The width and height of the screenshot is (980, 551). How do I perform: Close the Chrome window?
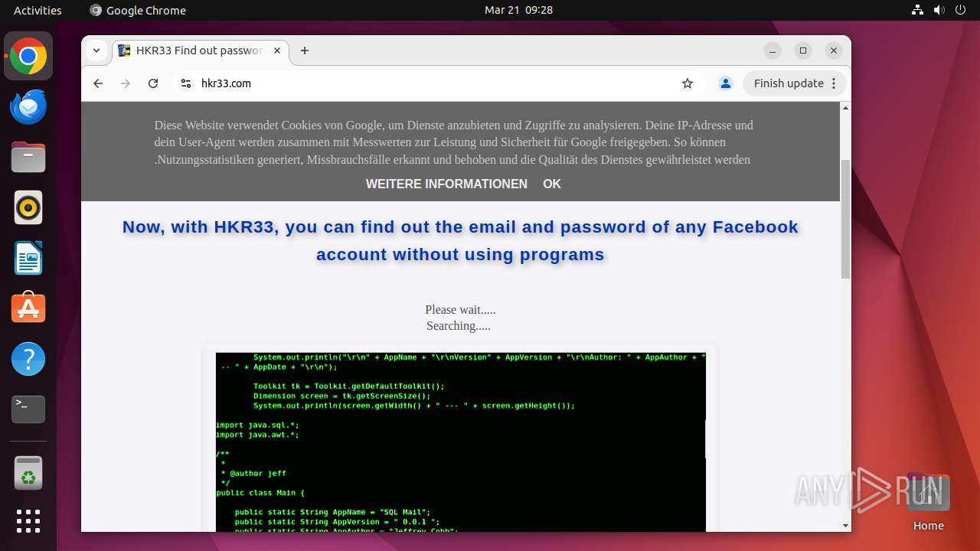click(x=834, y=51)
